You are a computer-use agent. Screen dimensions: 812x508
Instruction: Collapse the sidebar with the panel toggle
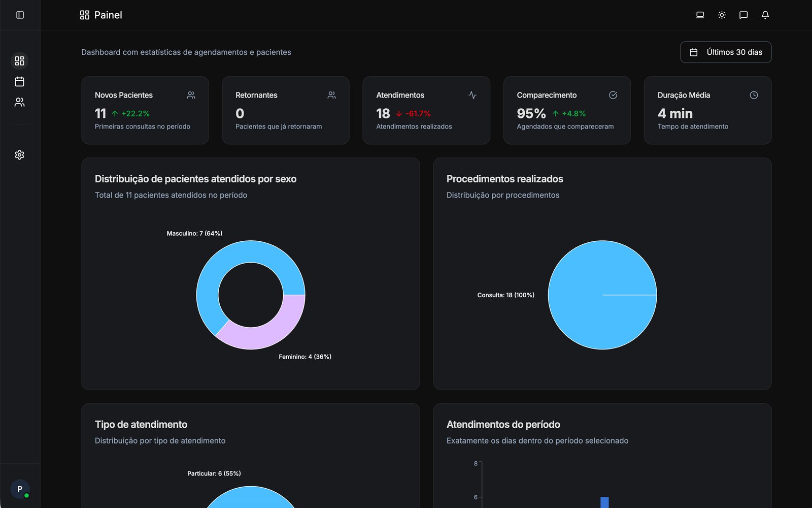click(x=19, y=15)
